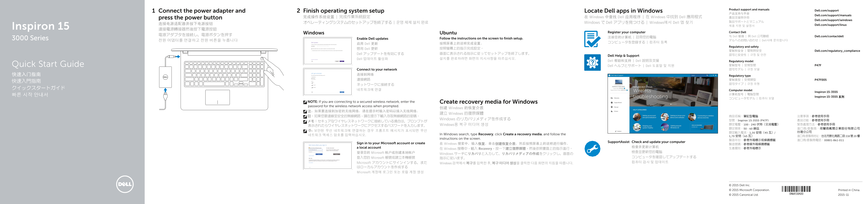Click the power button on the laptop illustration

point(262,58)
